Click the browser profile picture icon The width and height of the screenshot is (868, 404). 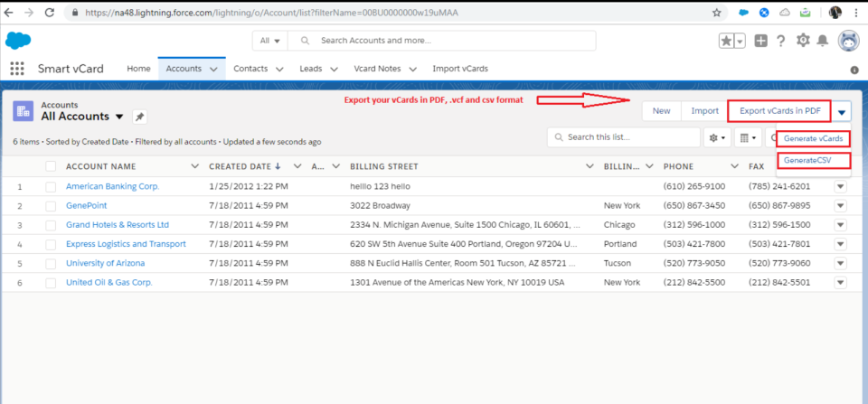pyautogui.click(x=835, y=12)
